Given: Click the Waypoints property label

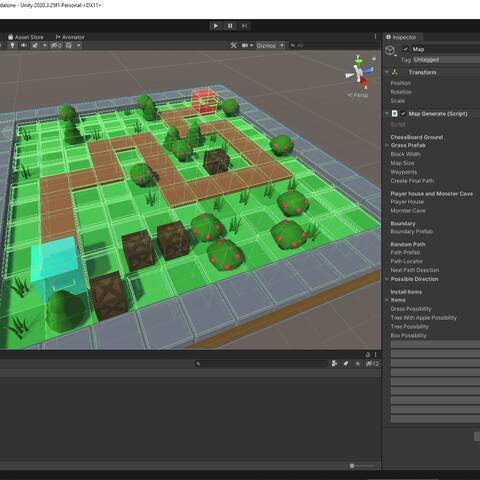Looking at the screenshot, I should 404,172.
